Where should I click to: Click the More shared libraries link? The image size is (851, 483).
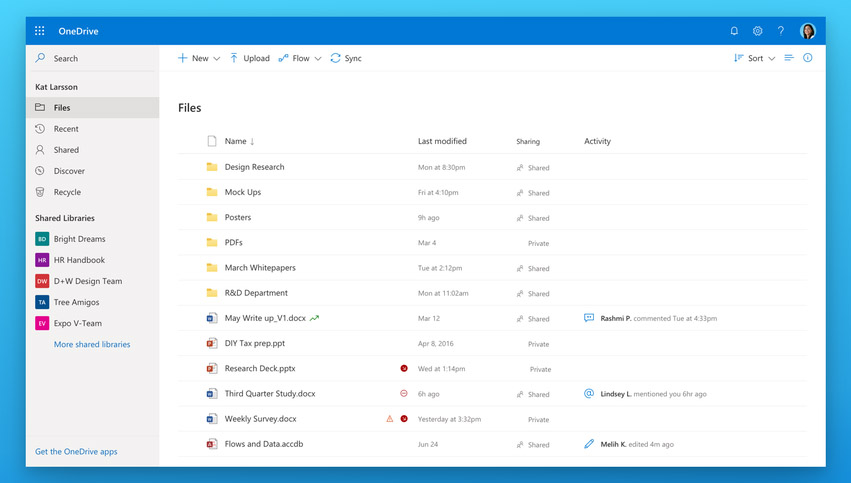(x=92, y=344)
